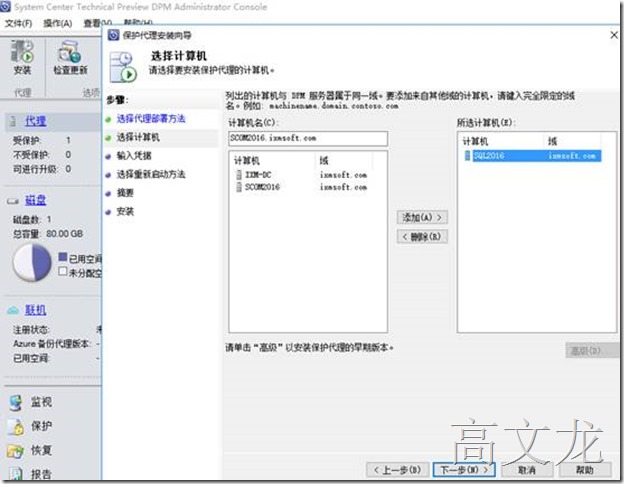Click the IXM-DC server icon
The height and width of the screenshot is (484, 624).
click(x=239, y=175)
